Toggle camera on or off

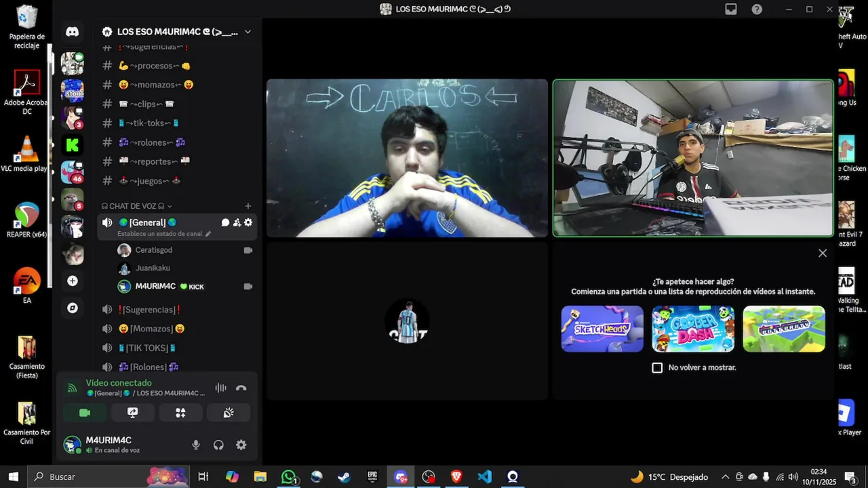tap(85, 412)
